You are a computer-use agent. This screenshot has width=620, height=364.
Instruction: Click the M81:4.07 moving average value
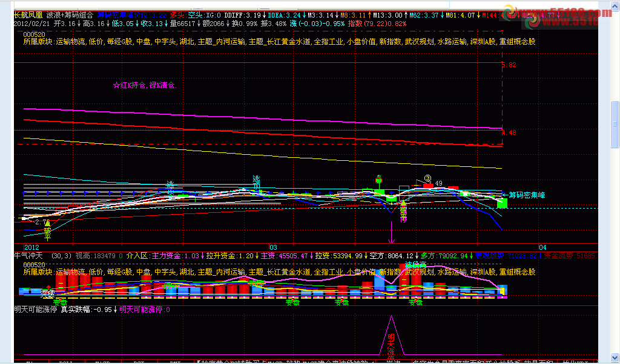pos(461,15)
